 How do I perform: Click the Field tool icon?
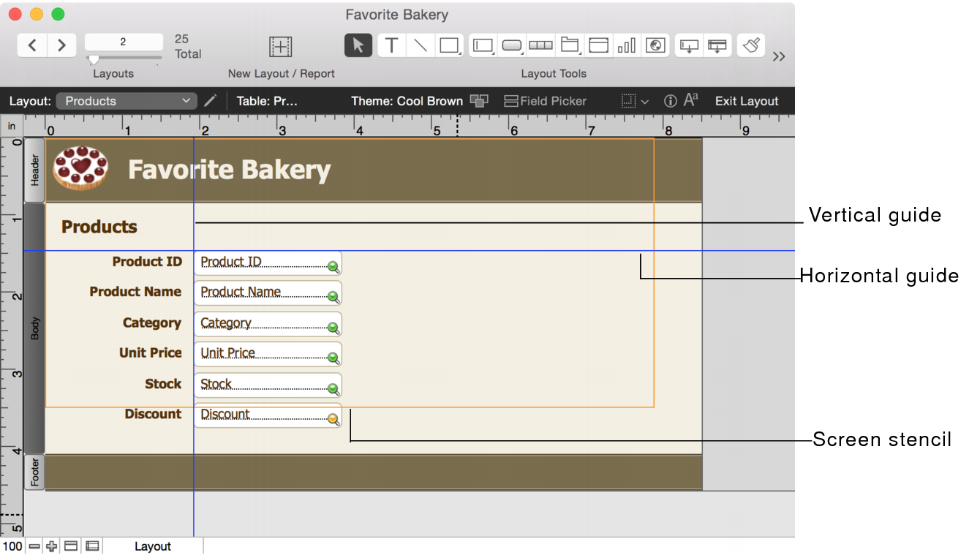[689, 45]
